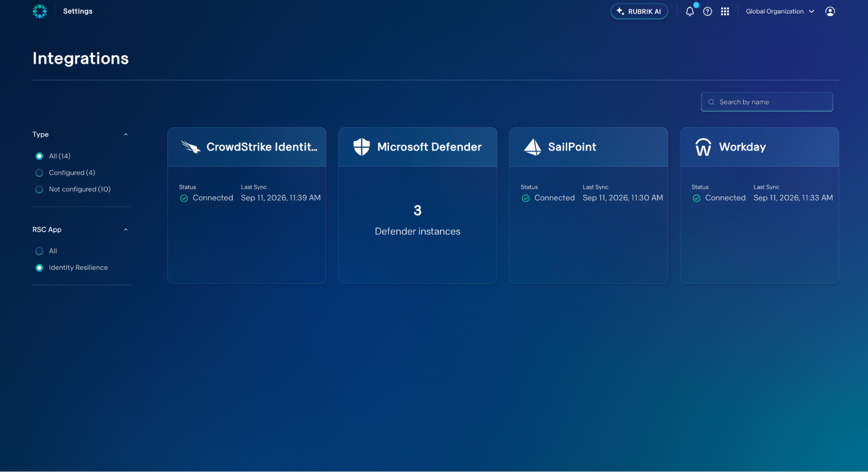The height and width of the screenshot is (472, 868).
Task: Collapse the Type filter section
Action: [x=126, y=134]
